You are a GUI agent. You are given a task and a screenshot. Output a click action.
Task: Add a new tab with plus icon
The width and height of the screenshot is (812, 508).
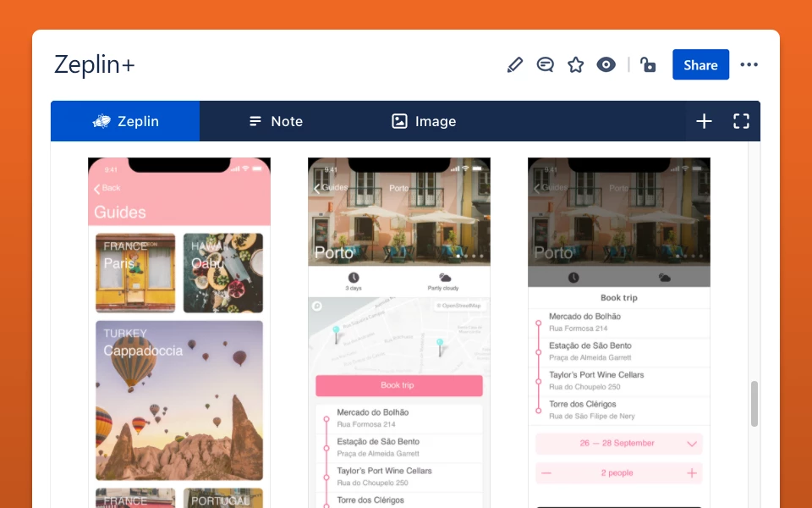pos(704,121)
